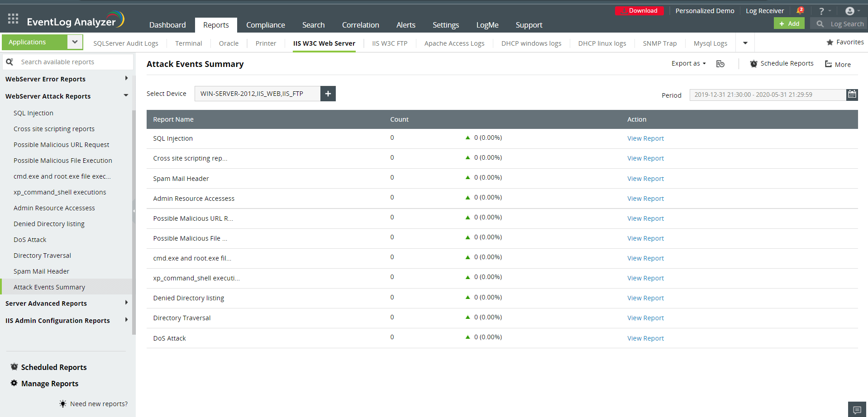
Task: Click the EventLog Analyzer logo
Action: tap(75, 20)
